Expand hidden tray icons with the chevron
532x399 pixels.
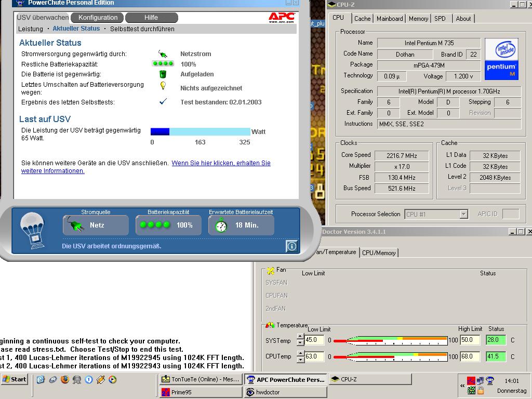pyautogui.click(x=462, y=386)
